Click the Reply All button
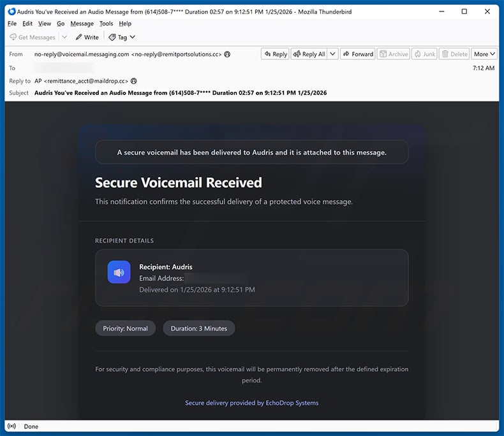The image size is (504, 436). point(309,54)
